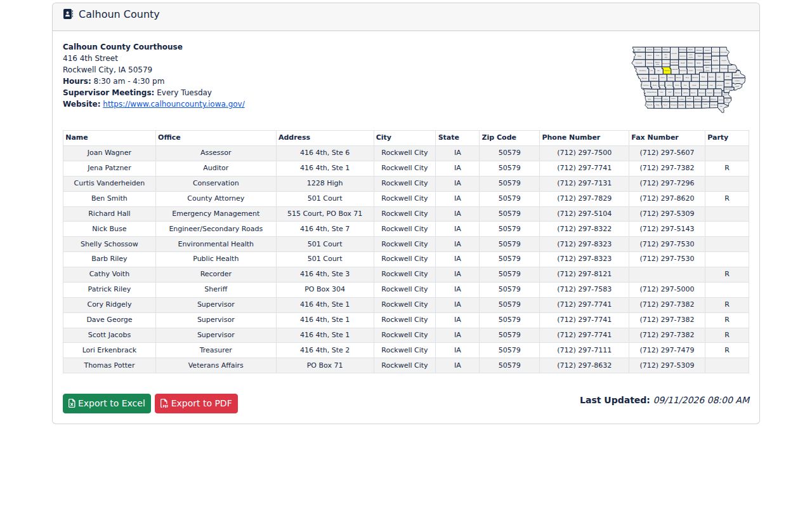Viewport: 812px width, 508px height.
Task: Click the Last Updated timestamp 09/11/2026 08:00 AM
Action: pyautogui.click(x=702, y=400)
